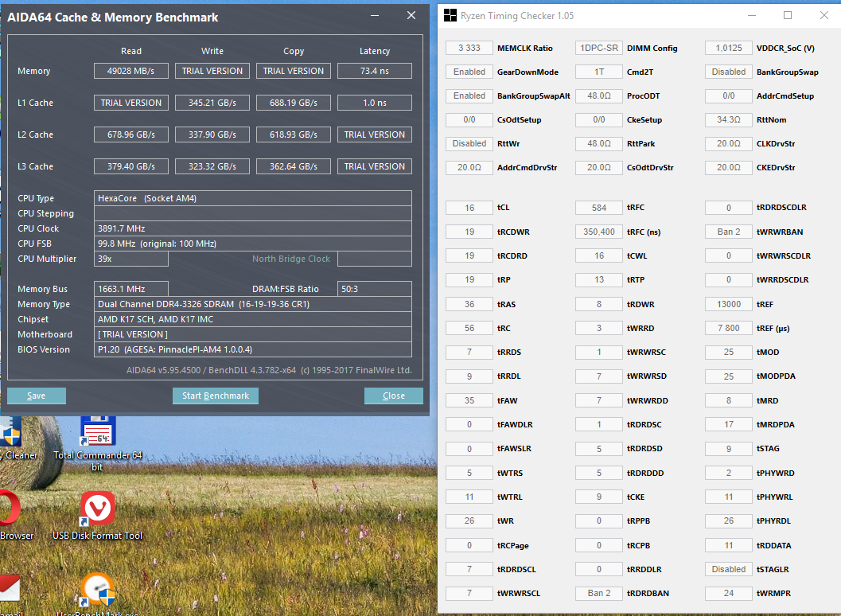Click the tCWL value 16
The width and height of the screenshot is (841, 616).
[599, 255]
